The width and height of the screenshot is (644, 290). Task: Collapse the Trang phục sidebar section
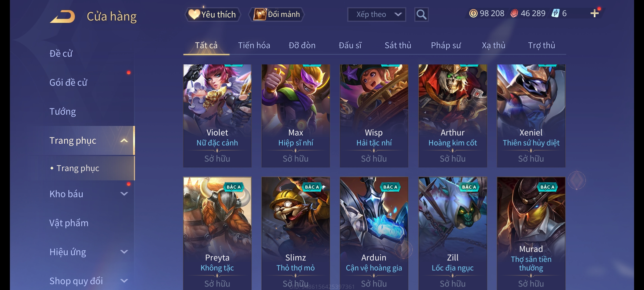[124, 141]
